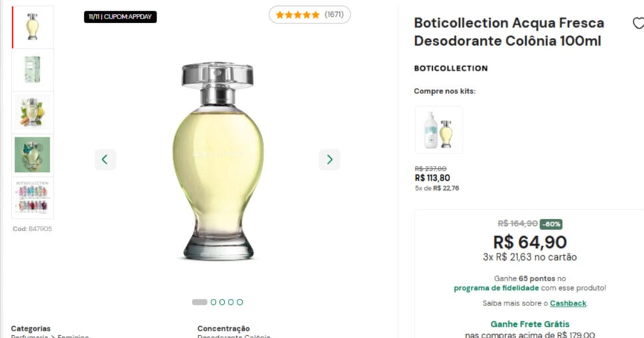Screen dimensions: 644x338
Task: Jump to third carousel dot
Action: (223, 302)
